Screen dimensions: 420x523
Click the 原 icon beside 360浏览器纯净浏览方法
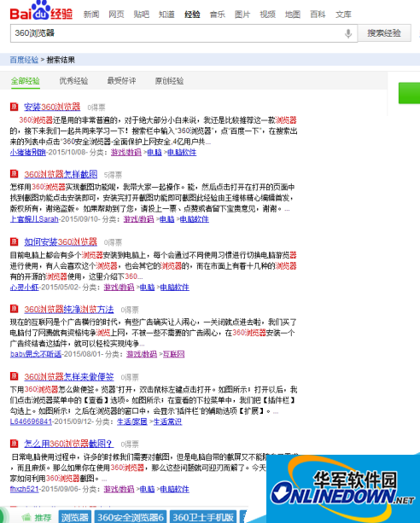pyautogui.click(x=14, y=309)
